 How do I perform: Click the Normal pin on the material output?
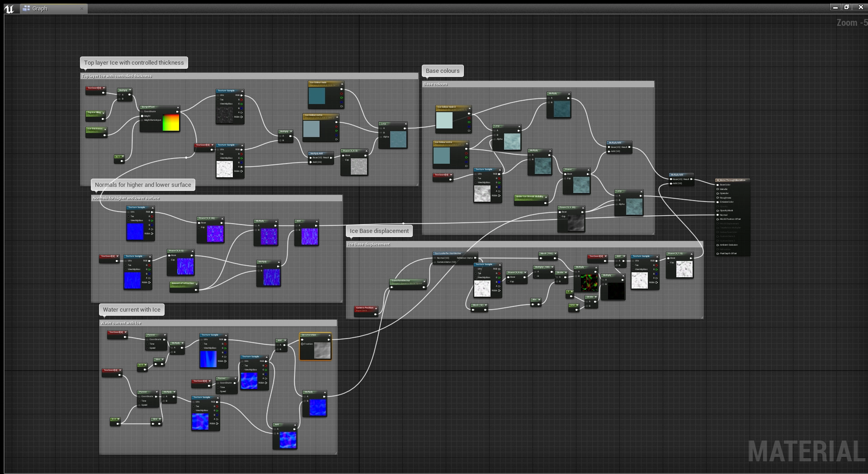click(718, 215)
